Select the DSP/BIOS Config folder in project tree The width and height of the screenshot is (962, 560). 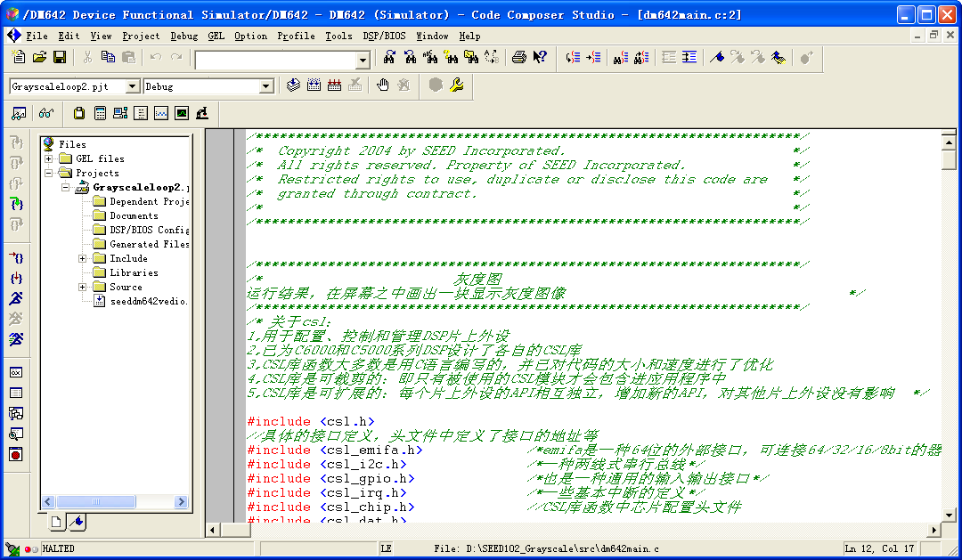pyautogui.click(x=149, y=230)
